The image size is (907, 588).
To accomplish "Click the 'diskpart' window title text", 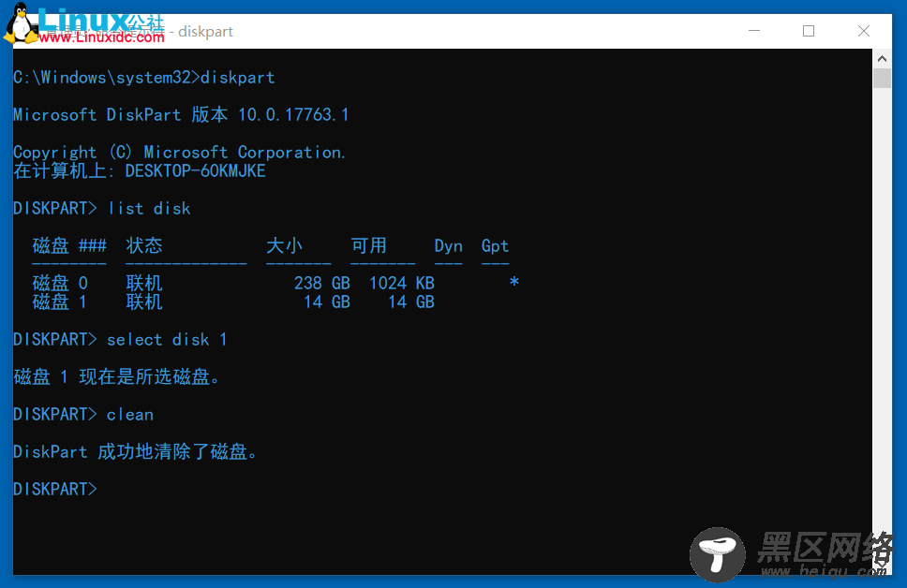I will 205,31.
